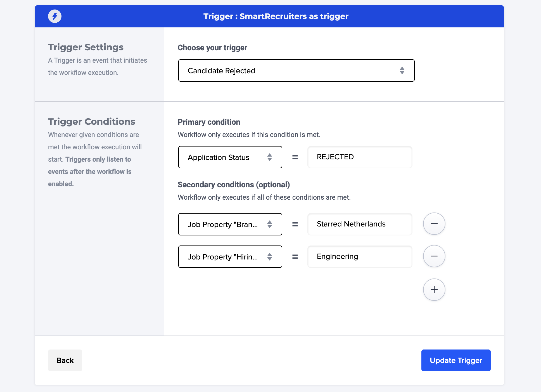
Task: Click the Candidate Rejected dropdown arrows
Action: tap(402, 70)
